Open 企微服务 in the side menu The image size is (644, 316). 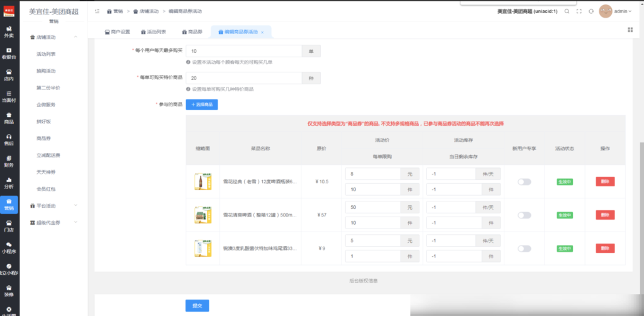(x=46, y=104)
